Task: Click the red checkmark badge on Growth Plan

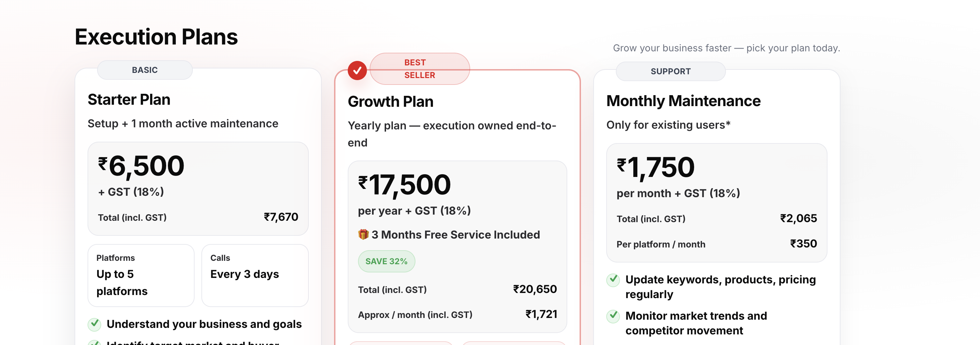Action: [x=357, y=71]
